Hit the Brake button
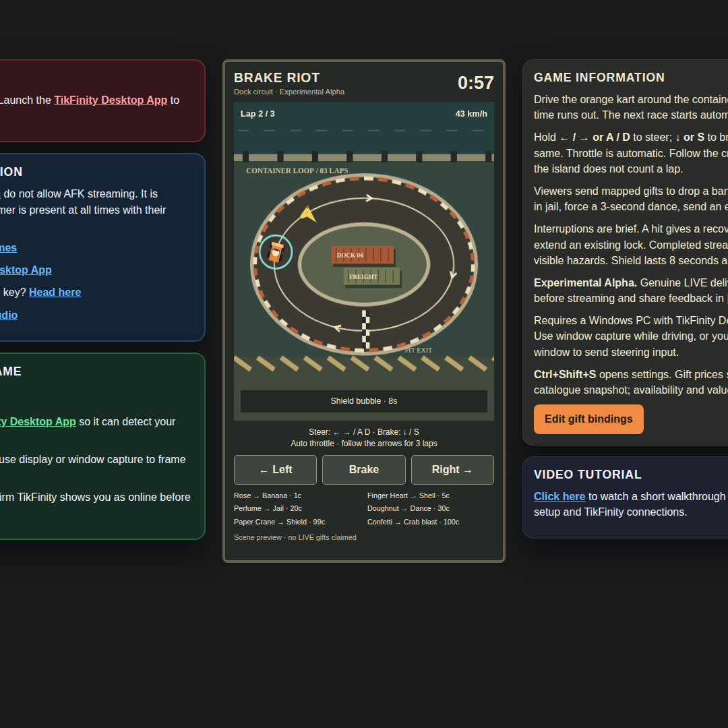The height and width of the screenshot is (728, 728). [363, 469]
